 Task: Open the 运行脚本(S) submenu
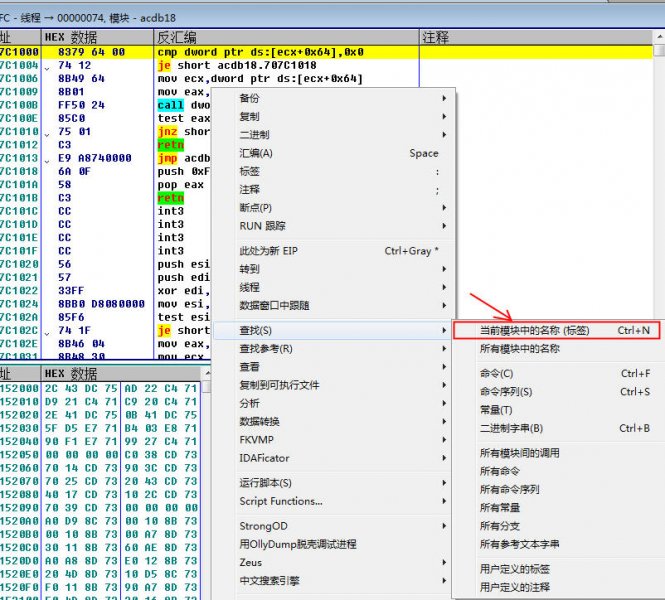333,483
